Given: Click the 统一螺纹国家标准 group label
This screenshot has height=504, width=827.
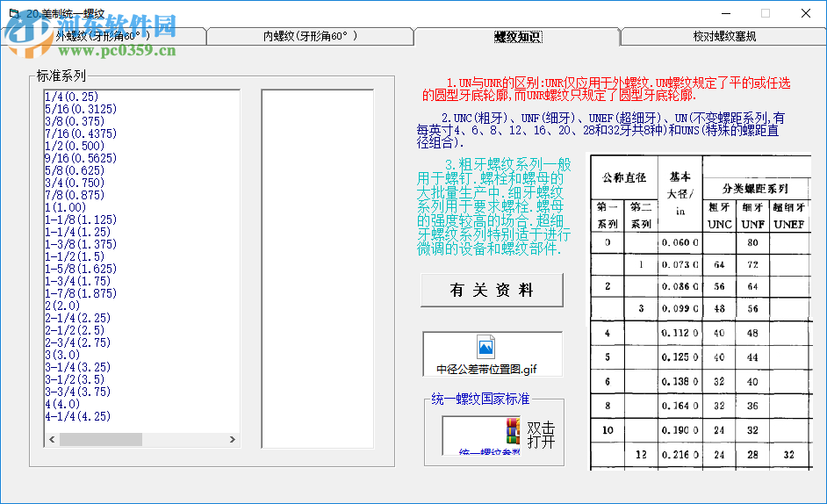Looking at the screenshot, I should (x=480, y=399).
